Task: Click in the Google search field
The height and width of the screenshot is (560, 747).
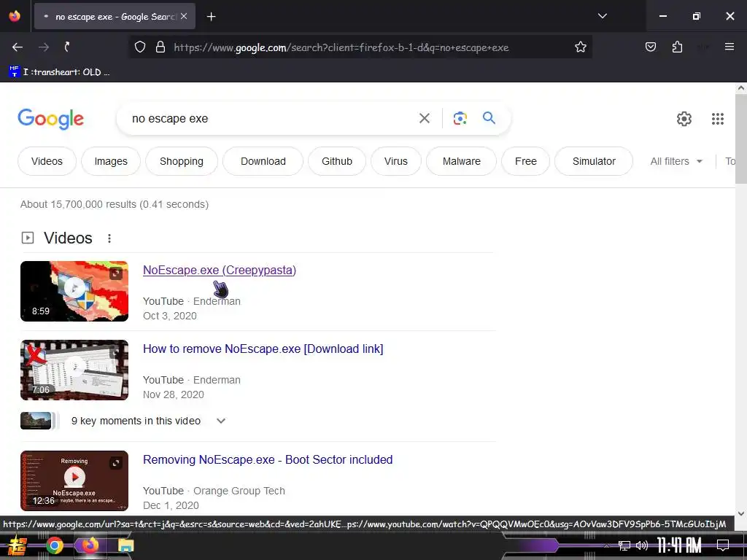Action: (271, 119)
